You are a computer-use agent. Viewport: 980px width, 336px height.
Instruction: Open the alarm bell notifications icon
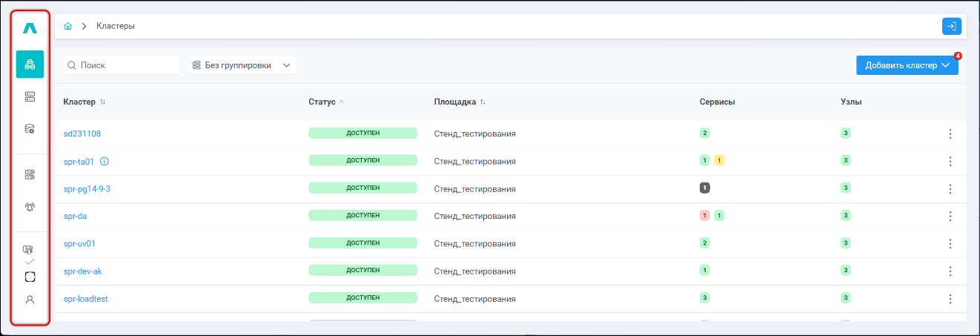30,206
